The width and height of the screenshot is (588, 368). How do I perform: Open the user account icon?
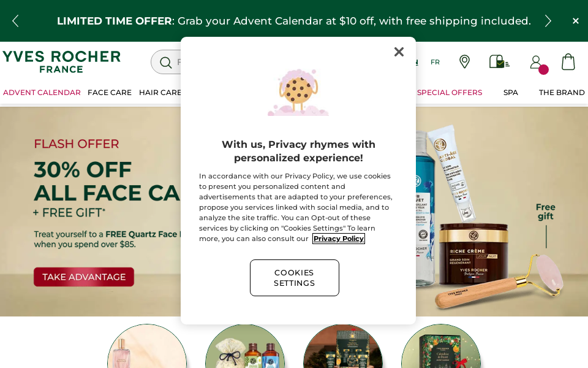535,62
